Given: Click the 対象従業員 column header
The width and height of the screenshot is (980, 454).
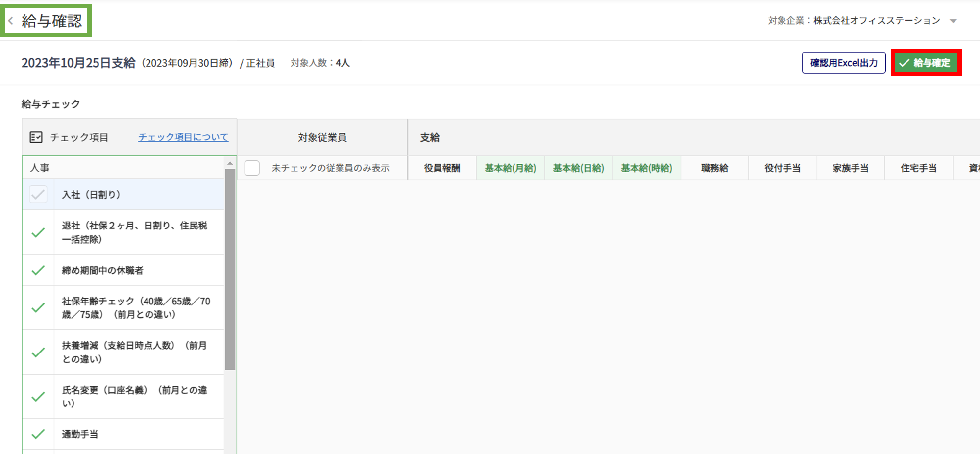Looking at the screenshot, I should (x=322, y=138).
